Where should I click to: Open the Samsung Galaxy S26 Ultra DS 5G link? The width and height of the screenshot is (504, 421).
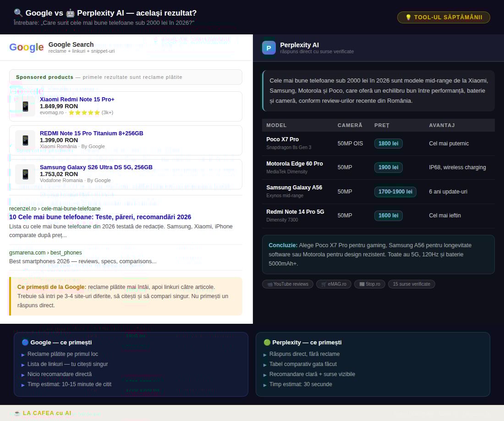tap(96, 167)
